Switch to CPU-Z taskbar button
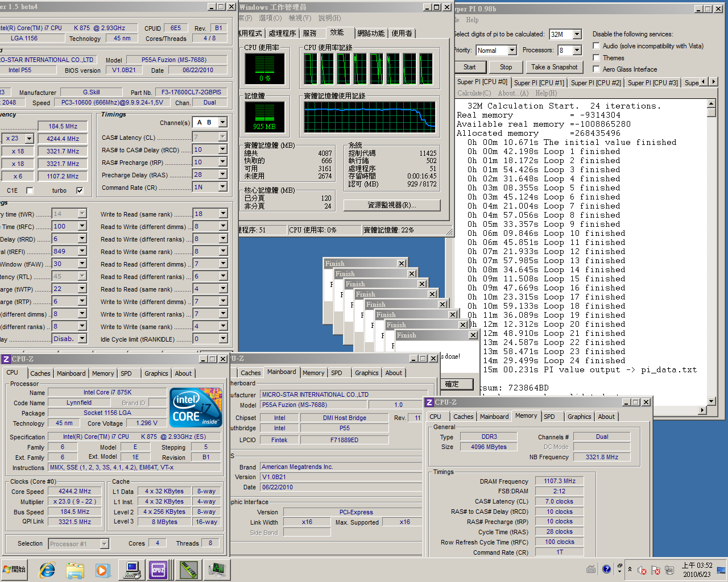Viewport: 728px width, 582px height. [x=159, y=569]
